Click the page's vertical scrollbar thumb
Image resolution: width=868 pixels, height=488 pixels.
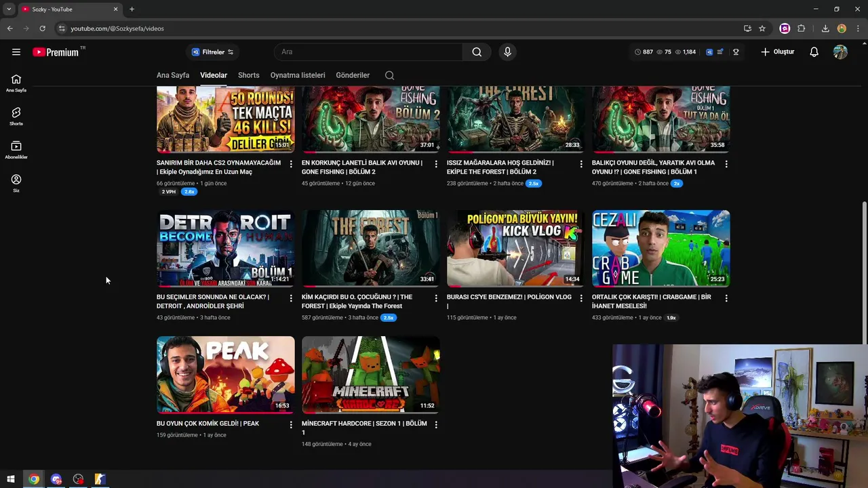(x=864, y=272)
